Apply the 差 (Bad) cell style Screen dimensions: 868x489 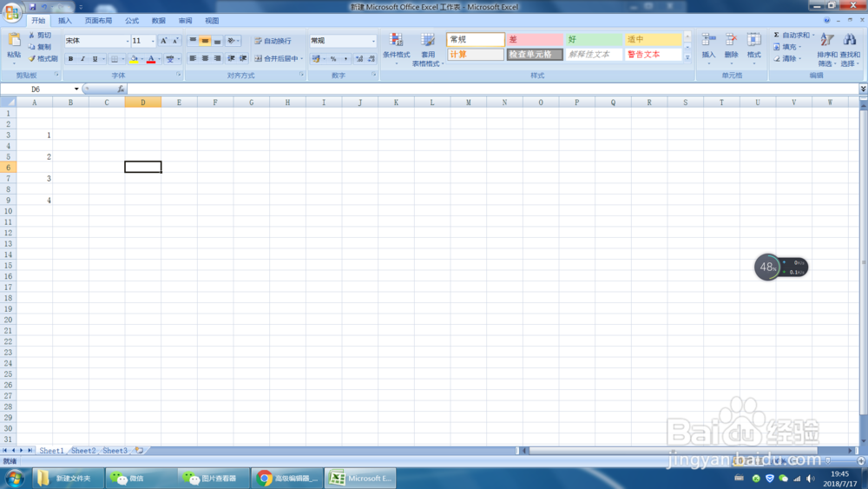point(534,39)
